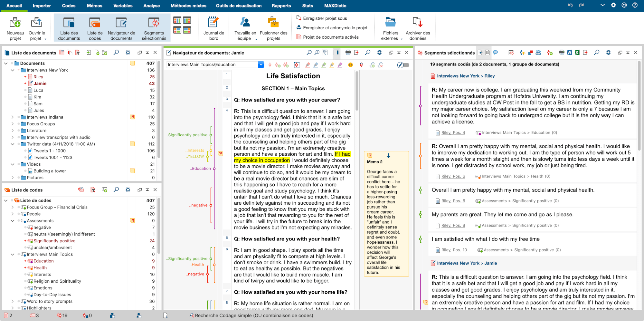Click the Segments sélectionnés ribbon button
Screen dimensions: 644x321
coord(154,28)
